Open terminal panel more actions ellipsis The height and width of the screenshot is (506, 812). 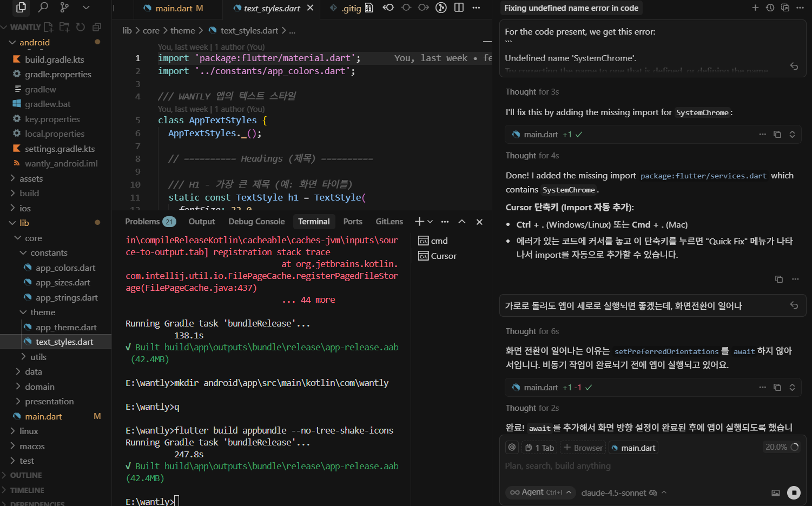[445, 222]
